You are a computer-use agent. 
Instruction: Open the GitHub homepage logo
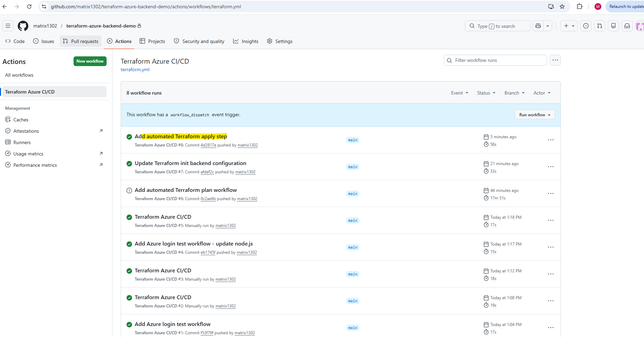pos(23,26)
